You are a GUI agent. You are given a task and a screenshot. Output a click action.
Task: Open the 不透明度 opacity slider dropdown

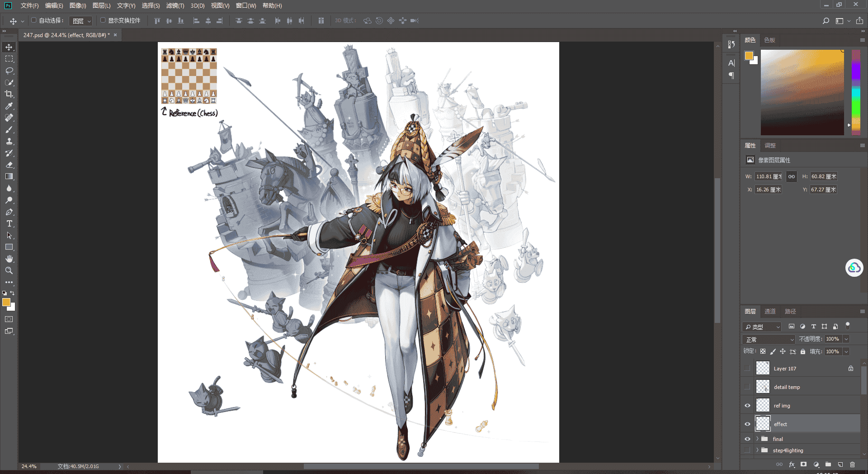[846, 339]
